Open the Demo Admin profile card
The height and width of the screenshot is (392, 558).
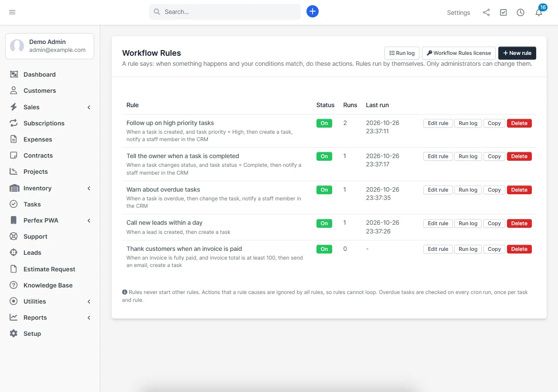(50, 46)
